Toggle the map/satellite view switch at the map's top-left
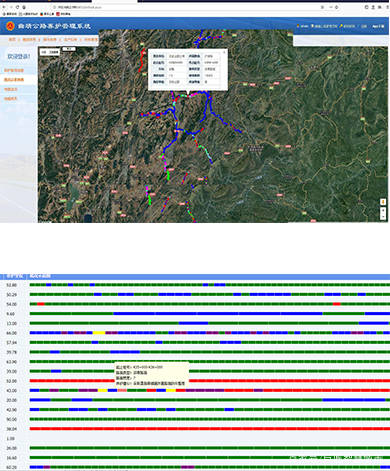The height and width of the screenshot is (471, 390). (x=50, y=52)
